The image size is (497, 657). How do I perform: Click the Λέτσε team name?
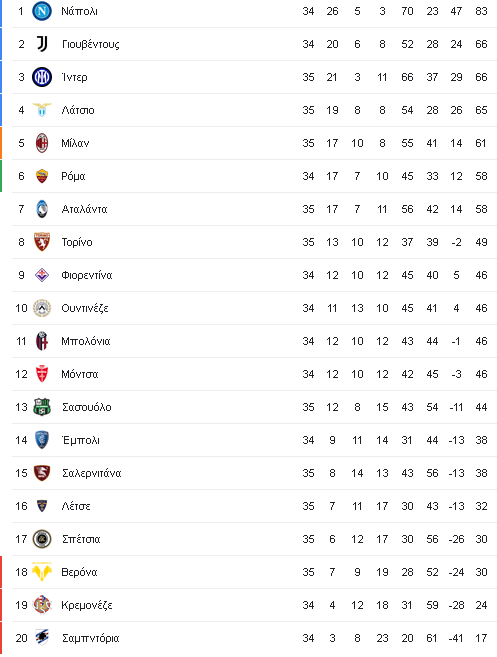(76, 506)
